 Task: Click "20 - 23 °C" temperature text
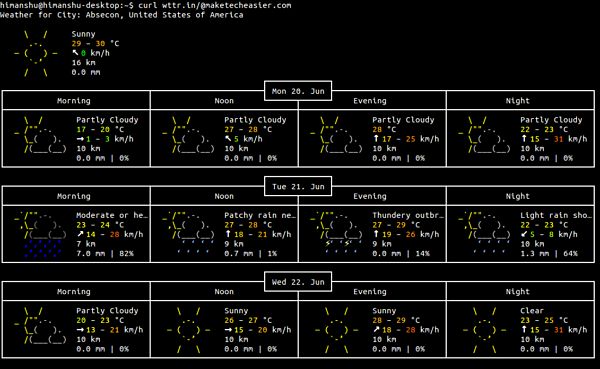(100, 320)
